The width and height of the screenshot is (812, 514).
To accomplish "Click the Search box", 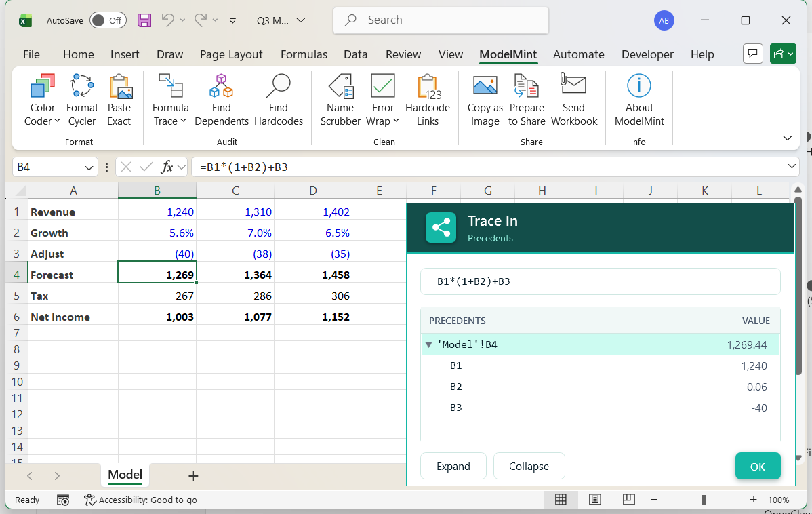I will pyautogui.click(x=441, y=20).
